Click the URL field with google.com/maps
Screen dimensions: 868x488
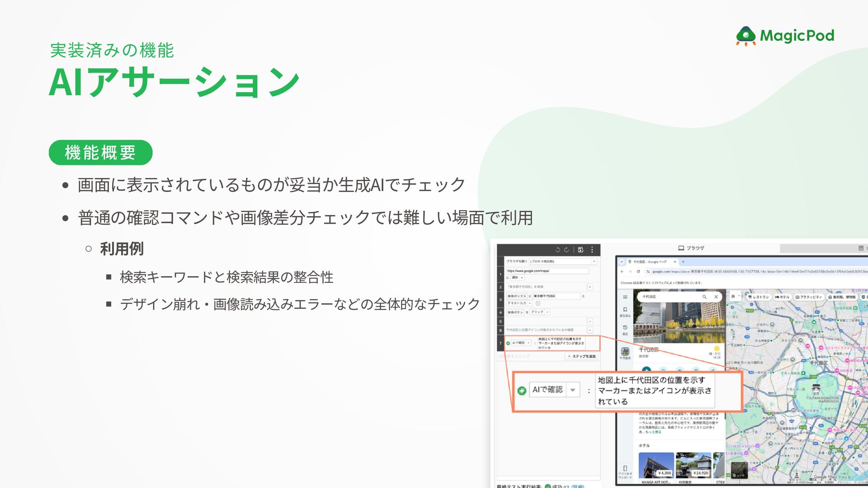coord(547,271)
